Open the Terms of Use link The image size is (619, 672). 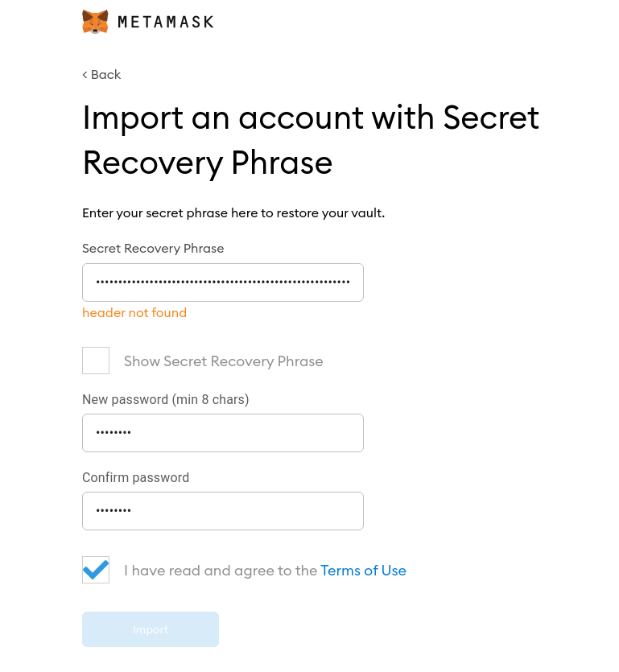click(363, 571)
